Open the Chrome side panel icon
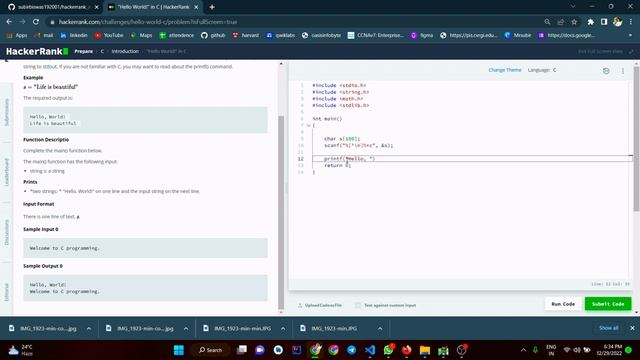Viewport: 640px width, 360px height. [604, 22]
